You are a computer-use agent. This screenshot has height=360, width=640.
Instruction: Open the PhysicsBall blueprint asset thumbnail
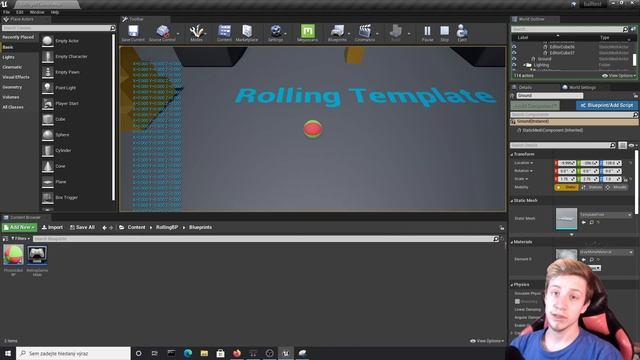pyautogui.click(x=13, y=254)
